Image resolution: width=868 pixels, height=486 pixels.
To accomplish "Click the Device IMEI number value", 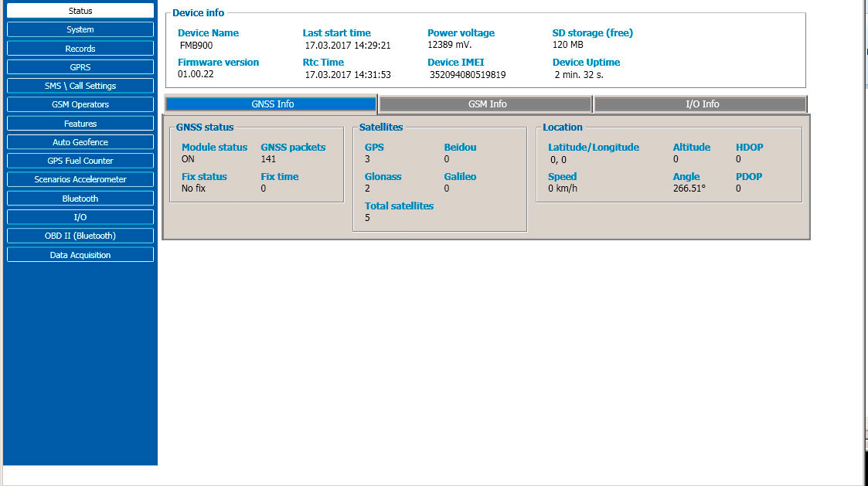I will click(x=468, y=75).
